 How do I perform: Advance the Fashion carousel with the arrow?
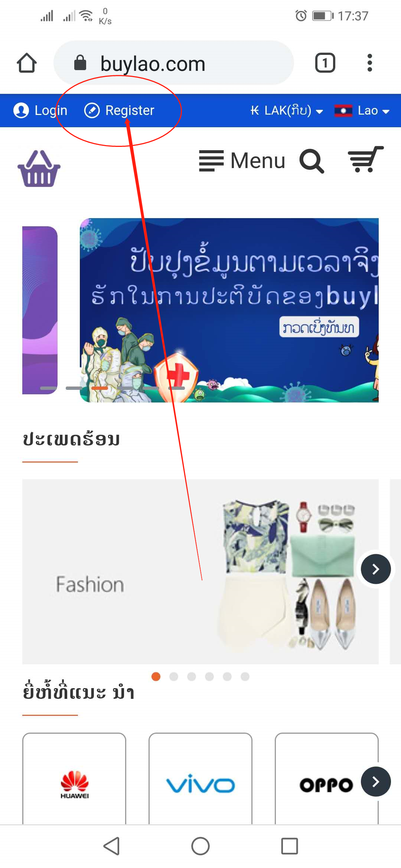376,569
